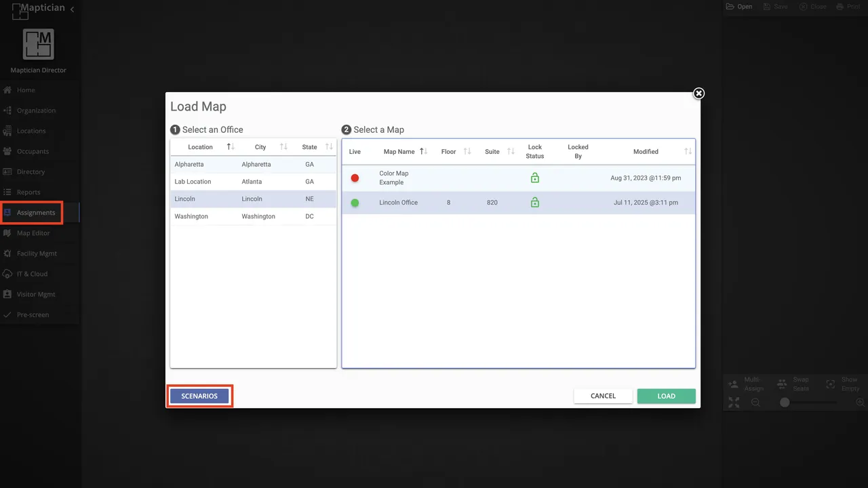Click the unlocked padlock icon for Color Map Example
The width and height of the screenshot is (868, 488).
(x=535, y=178)
